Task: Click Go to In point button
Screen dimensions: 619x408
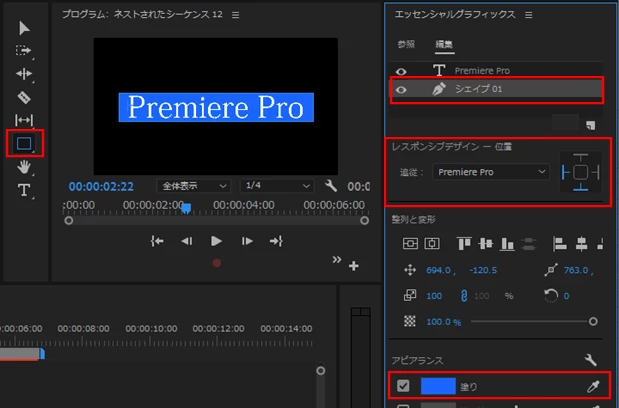Action: (157, 241)
